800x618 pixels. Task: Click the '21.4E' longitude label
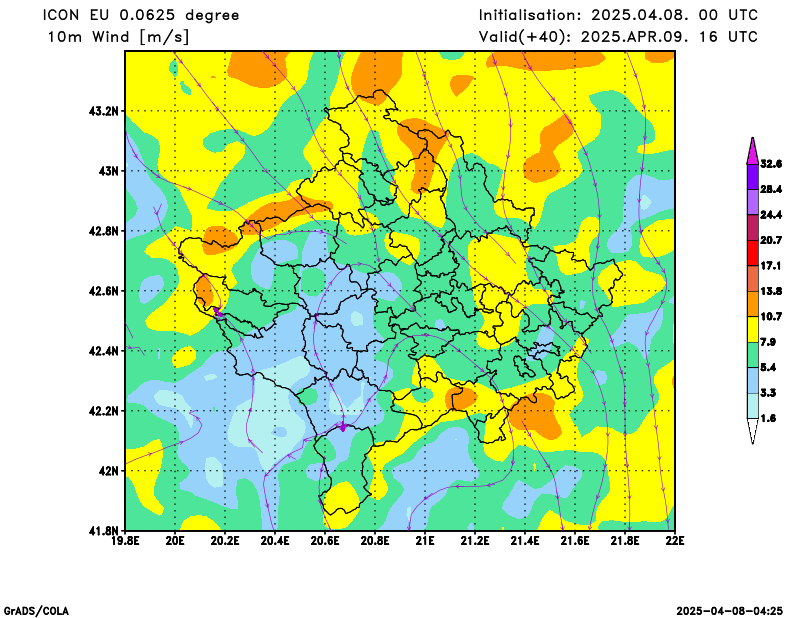coord(525,541)
